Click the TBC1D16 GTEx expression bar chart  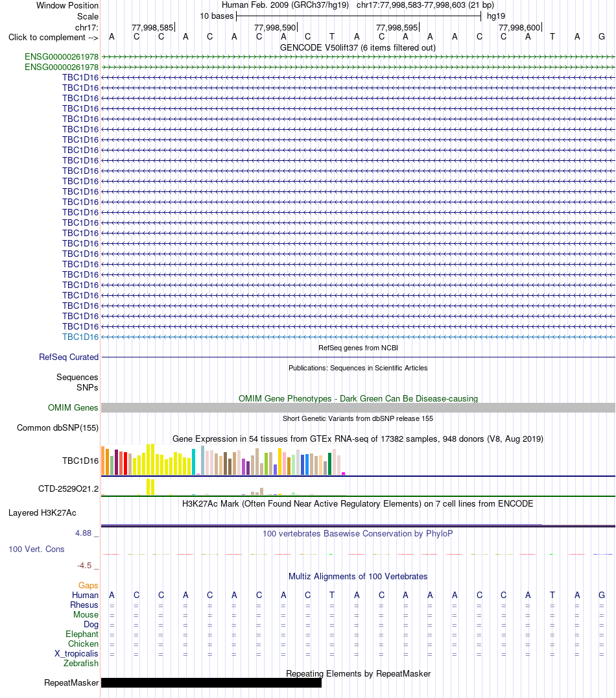tap(224, 460)
